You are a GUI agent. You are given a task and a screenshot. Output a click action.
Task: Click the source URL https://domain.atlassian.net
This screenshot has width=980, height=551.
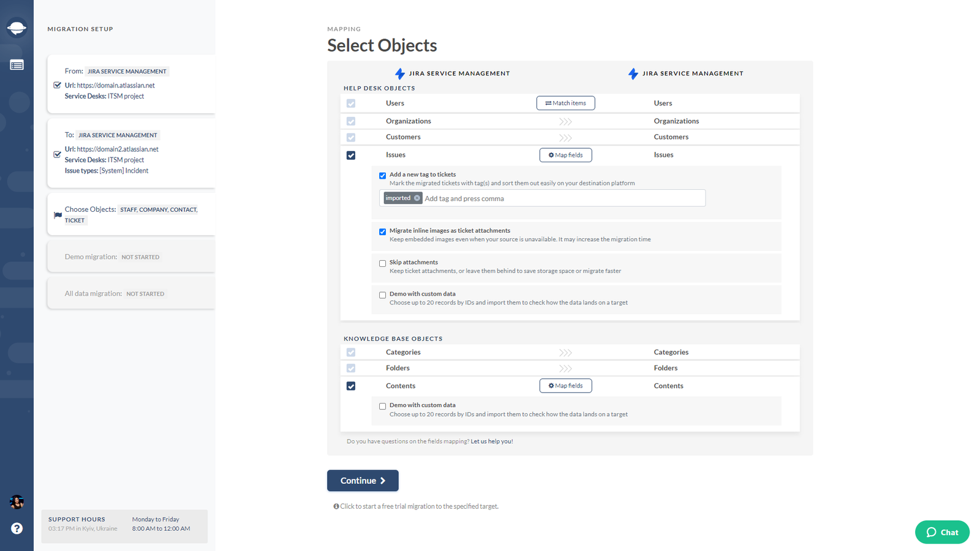tap(116, 85)
